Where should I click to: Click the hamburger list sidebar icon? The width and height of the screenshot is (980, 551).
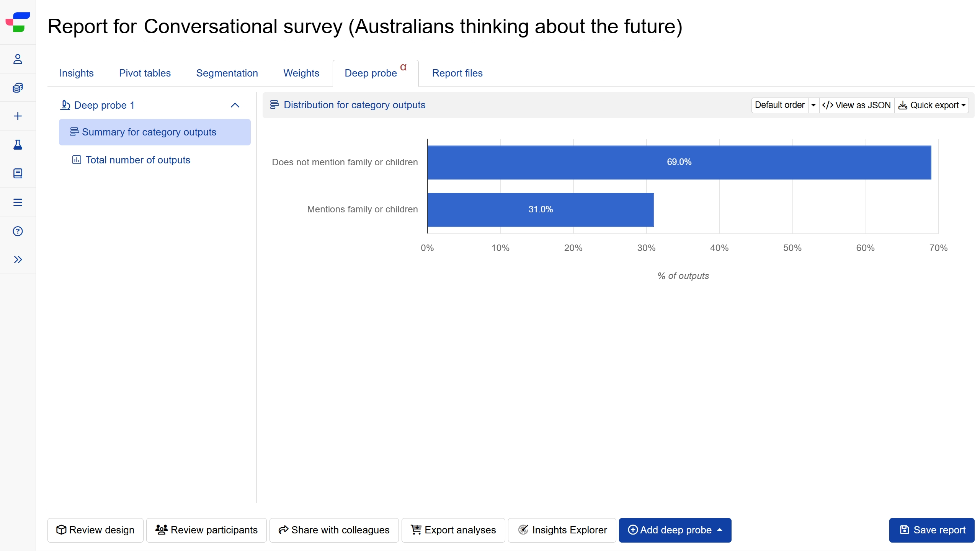18,202
